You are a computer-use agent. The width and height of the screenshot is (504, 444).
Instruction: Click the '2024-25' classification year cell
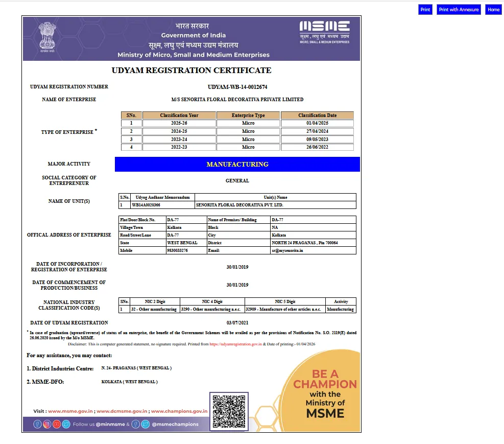pyautogui.click(x=179, y=131)
